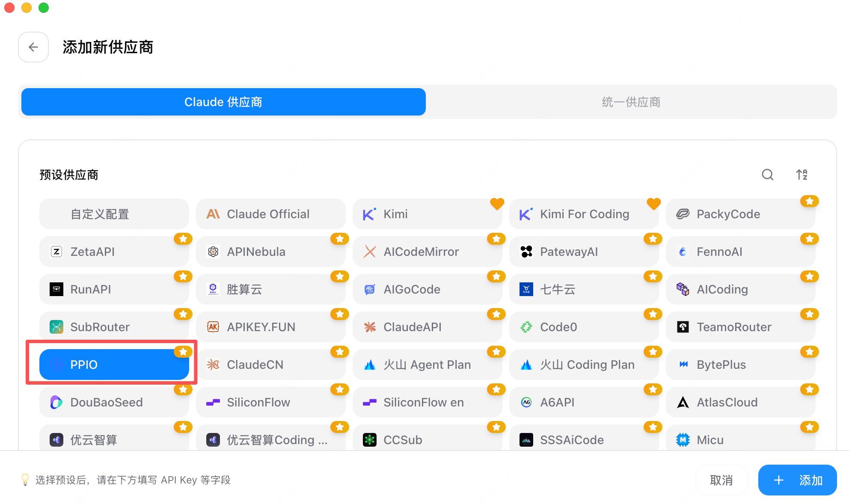The width and height of the screenshot is (849, 504).
Task: Click the sort order icon
Action: click(802, 175)
